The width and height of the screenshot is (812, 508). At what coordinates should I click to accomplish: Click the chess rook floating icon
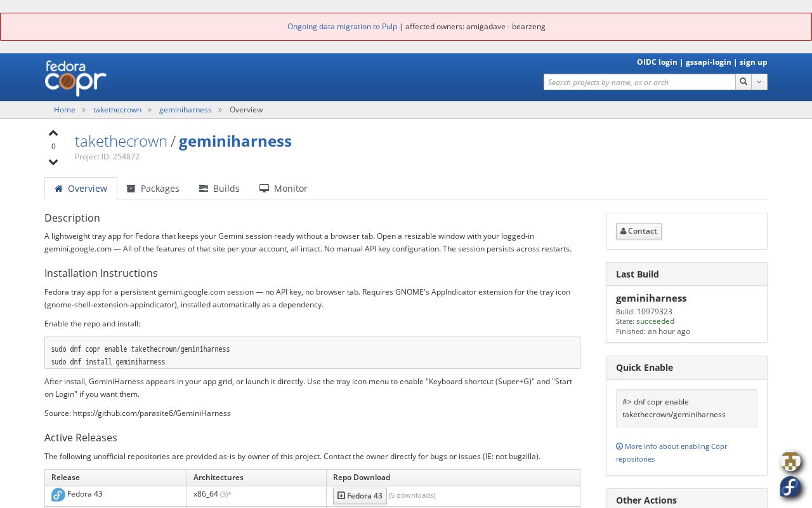tap(790, 461)
